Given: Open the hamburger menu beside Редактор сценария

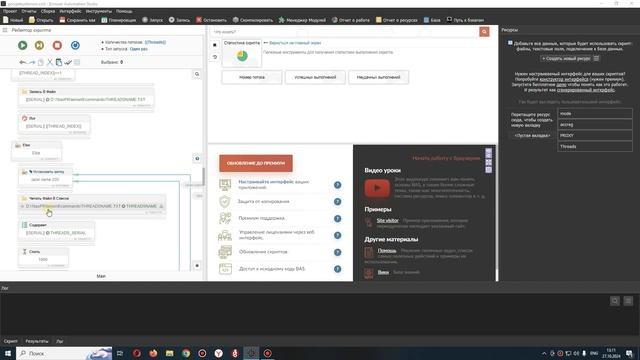Looking at the screenshot, I should point(5,30).
